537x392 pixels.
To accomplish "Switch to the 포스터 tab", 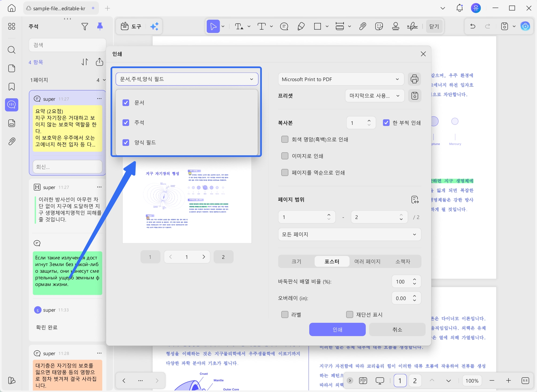I will (x=332, y=261).
